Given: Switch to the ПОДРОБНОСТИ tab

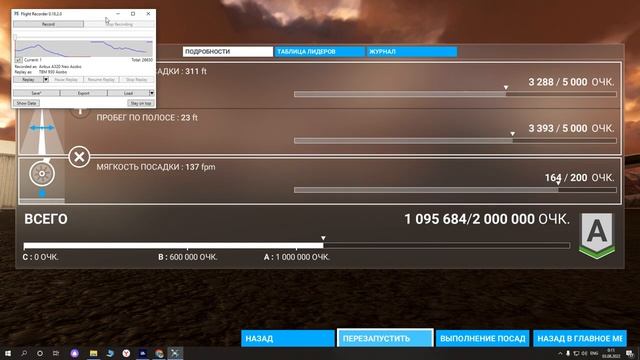Looking at the screenshot, I should point(228,51).
